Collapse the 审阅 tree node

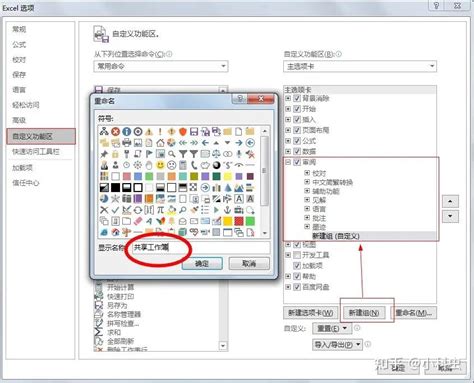coord(288,162)
